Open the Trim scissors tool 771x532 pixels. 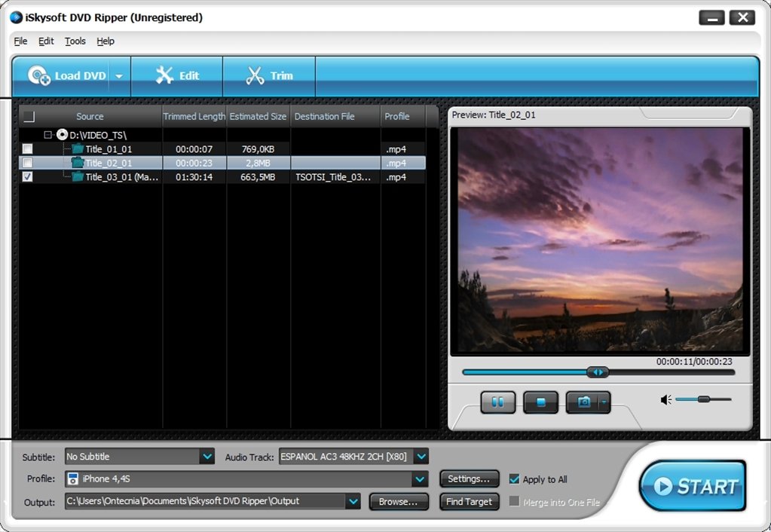(x=269, y=75)
